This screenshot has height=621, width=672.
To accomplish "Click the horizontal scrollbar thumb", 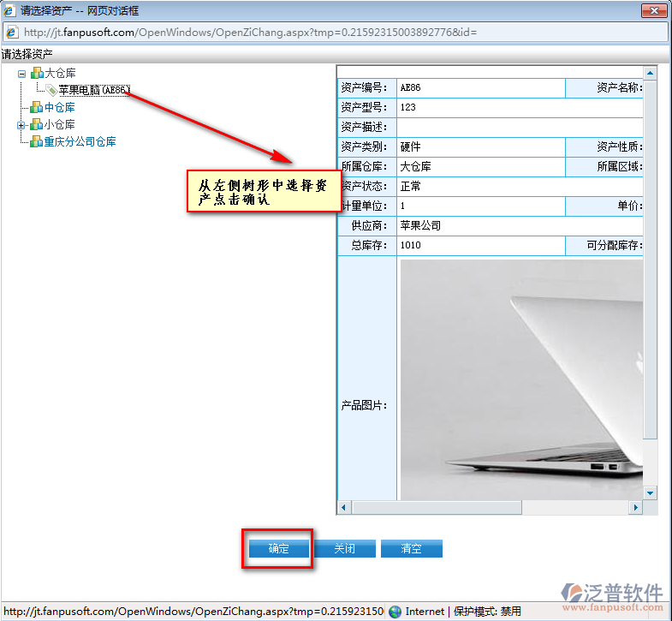I will tap(437, 508).
